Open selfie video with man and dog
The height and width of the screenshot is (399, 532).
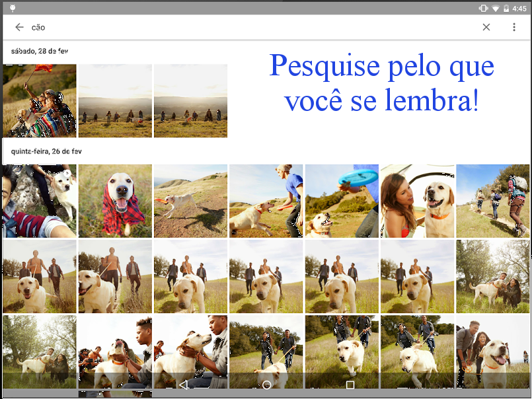click(40, 201)
